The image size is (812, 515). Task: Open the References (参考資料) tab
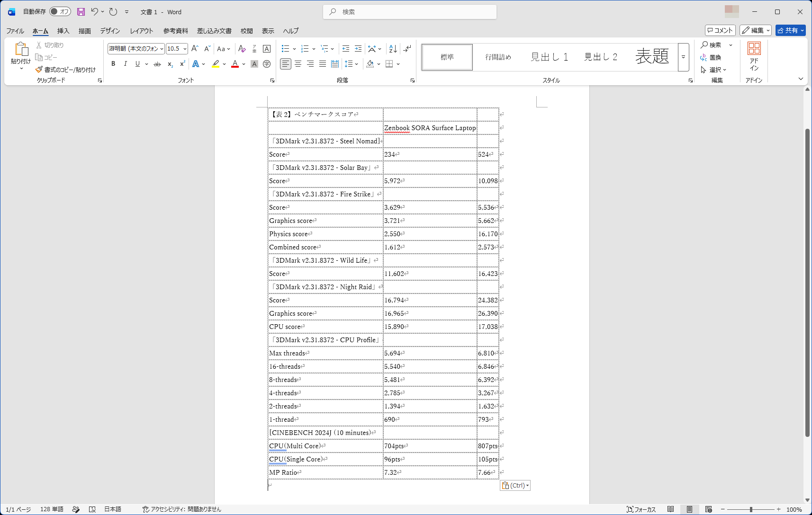[x=176, y=31]
